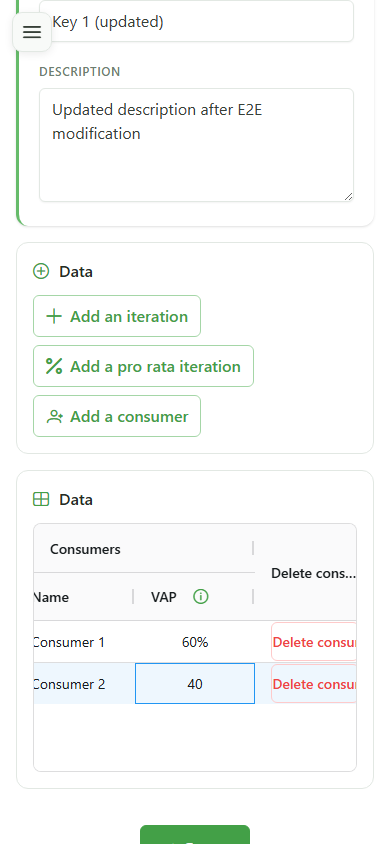Click the VAP column header

pos(194,597)
